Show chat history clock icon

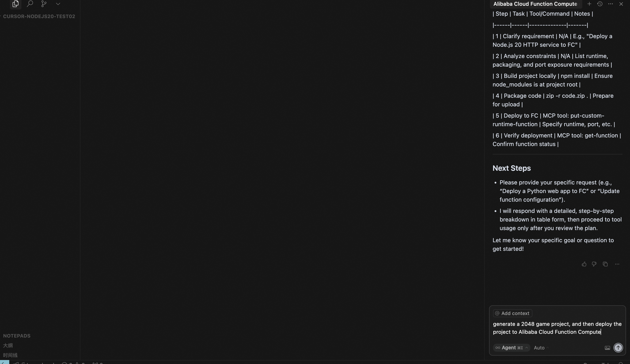(x=600, y=4)
